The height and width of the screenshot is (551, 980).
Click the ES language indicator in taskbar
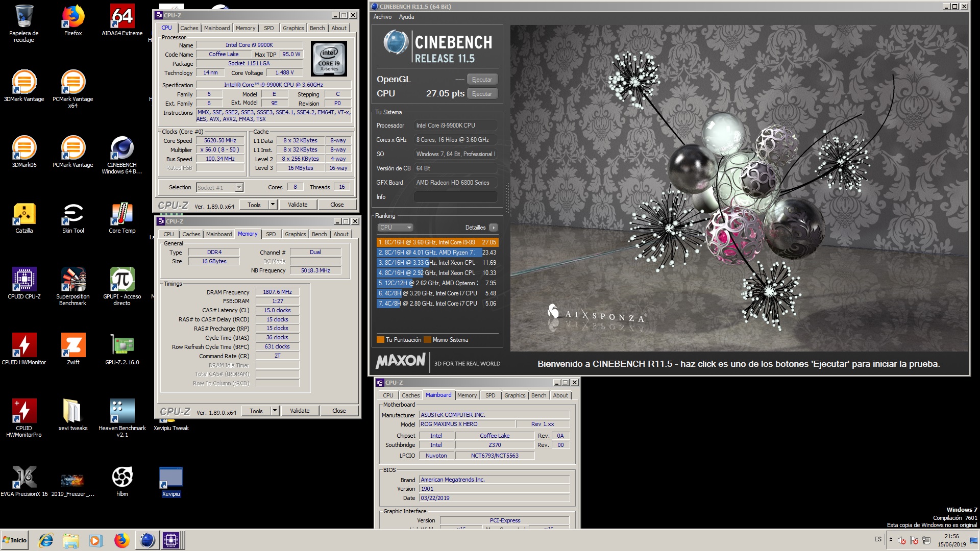click(x=877, y=539)
